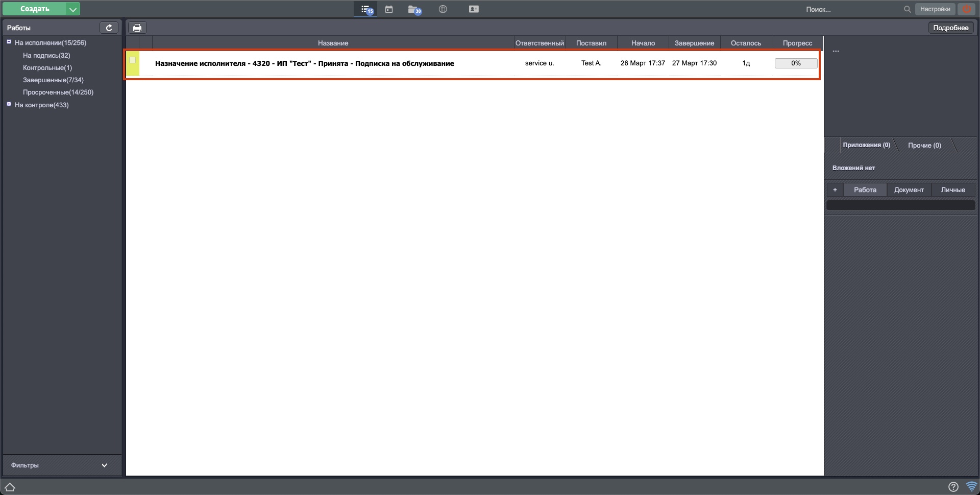Open the contacts card view
Image resolution: width=980 pixels, height=495 pixels.
click(x=474, y=9)
